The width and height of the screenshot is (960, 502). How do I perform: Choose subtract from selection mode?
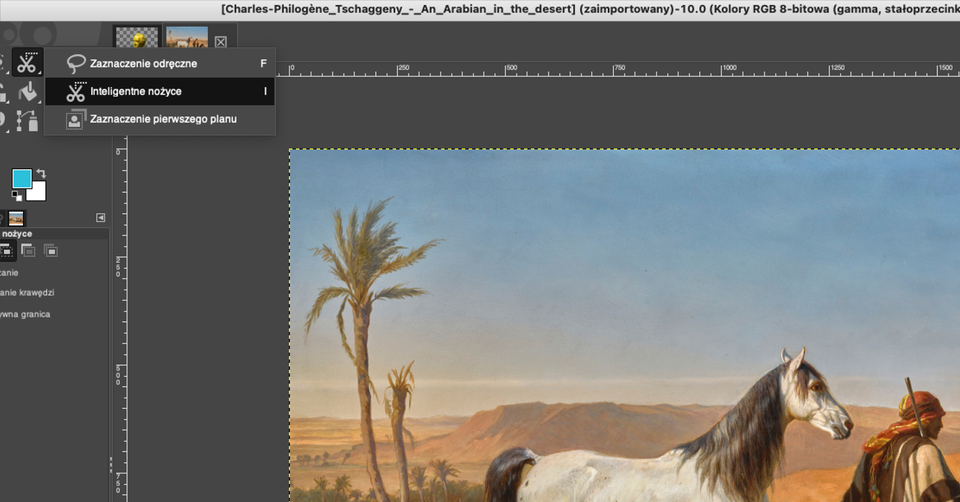(27, 249)
